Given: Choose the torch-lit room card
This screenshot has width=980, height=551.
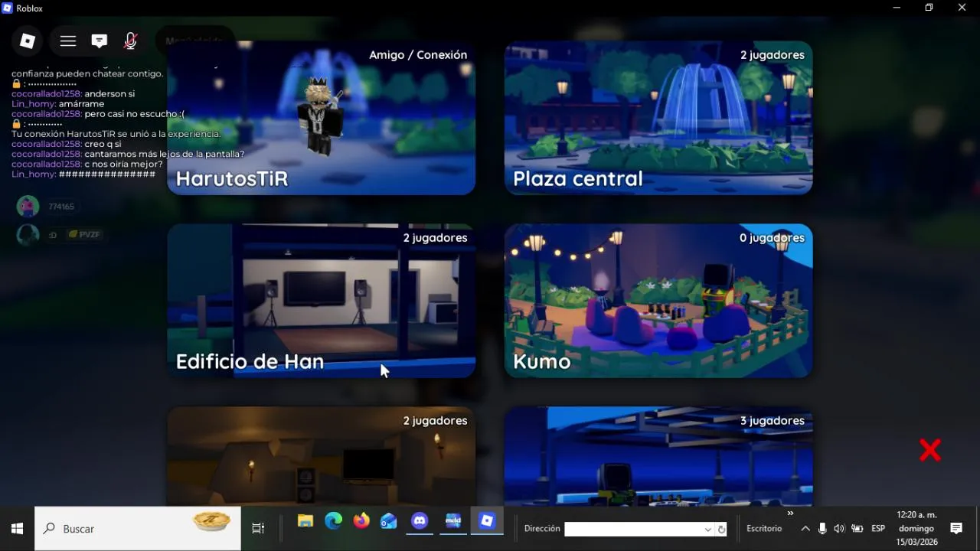Looking at the screenshot, I should click(321, 456).
